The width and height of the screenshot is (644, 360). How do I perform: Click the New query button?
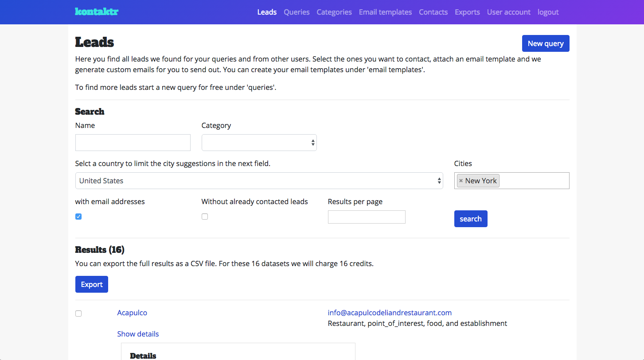tap(546, 43)
